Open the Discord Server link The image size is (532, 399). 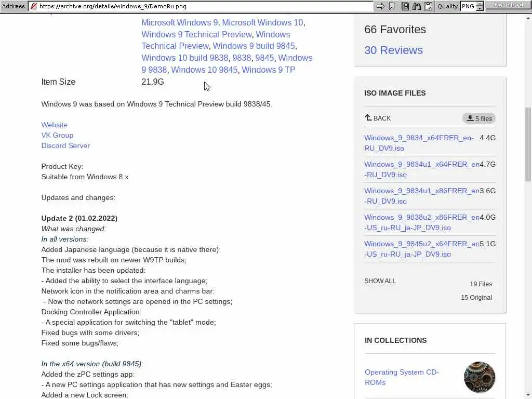point(65,145)
